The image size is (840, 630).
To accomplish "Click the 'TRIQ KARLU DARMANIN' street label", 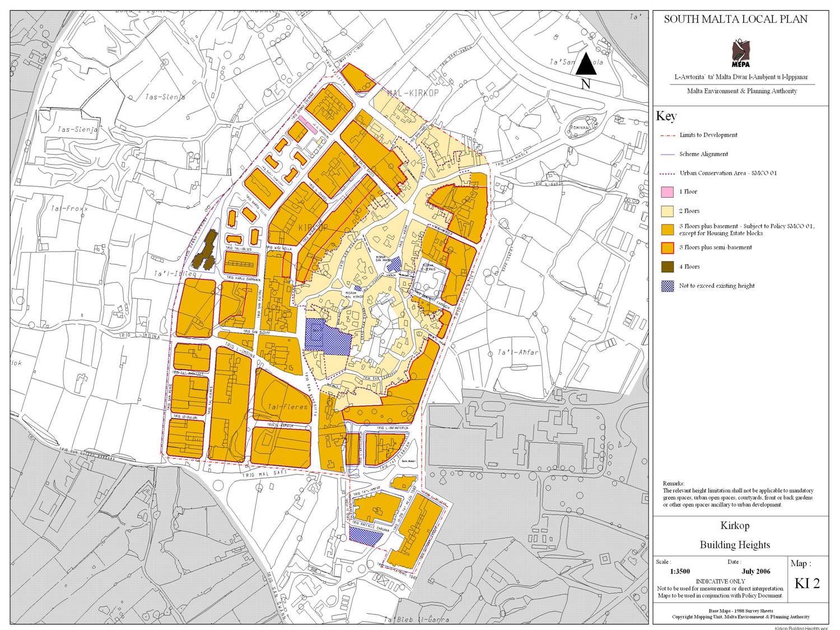I will click(242, 278).
